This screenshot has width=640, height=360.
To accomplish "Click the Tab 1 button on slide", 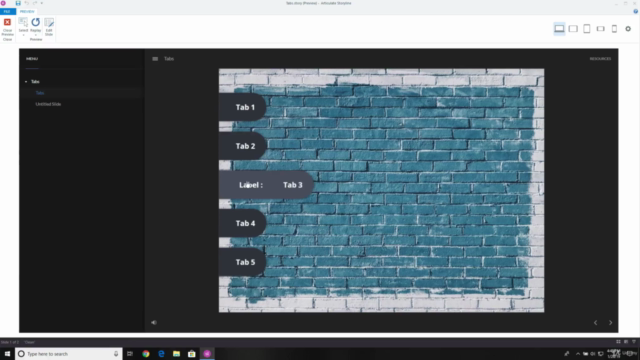I will coord(242,107).
